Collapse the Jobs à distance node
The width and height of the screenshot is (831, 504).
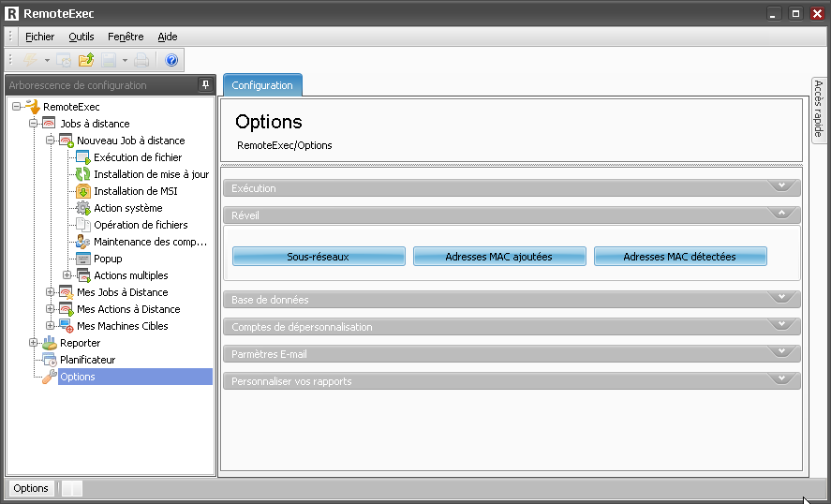click(34, 124)
